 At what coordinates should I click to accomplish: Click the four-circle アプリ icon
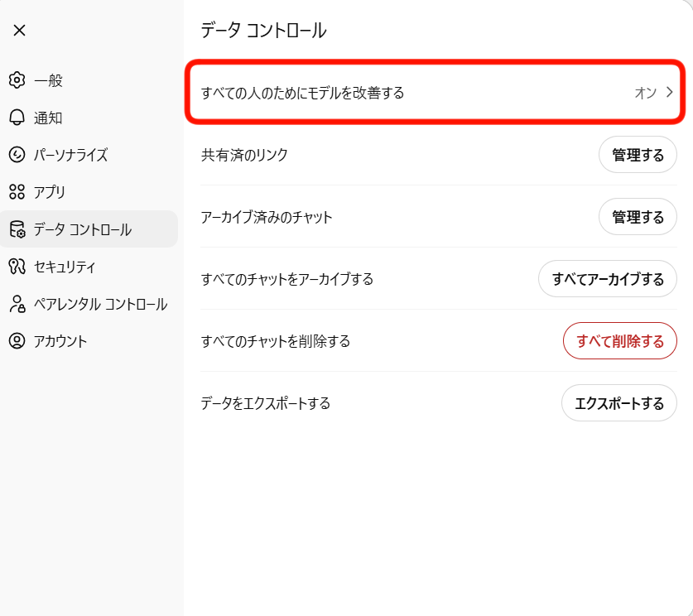(17, 192)
